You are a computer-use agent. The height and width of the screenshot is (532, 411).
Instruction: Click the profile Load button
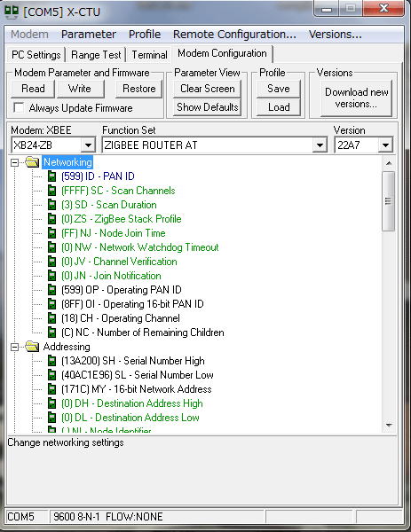pyautogui.click(x=279, y=107)
